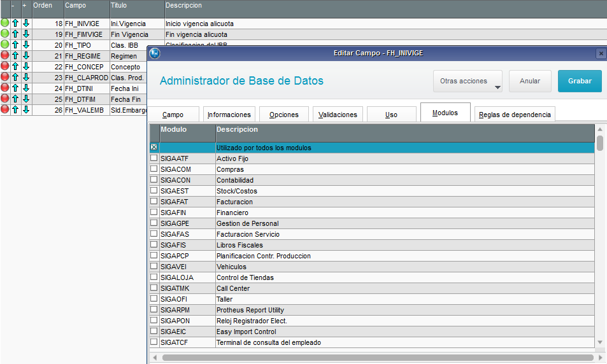Image resolution: width=607 pixels, height=364 pixels.
Task: Click the Editar Campo dialog app icon
Action: coord(155,53)
